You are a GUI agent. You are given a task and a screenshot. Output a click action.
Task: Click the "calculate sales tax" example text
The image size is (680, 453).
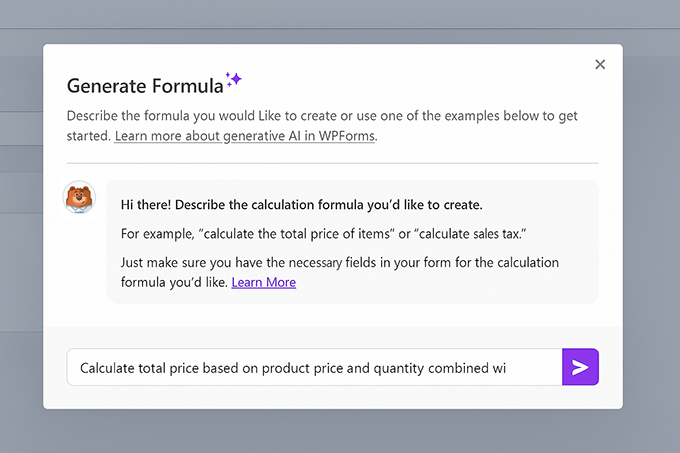click(x=458, y=234)
